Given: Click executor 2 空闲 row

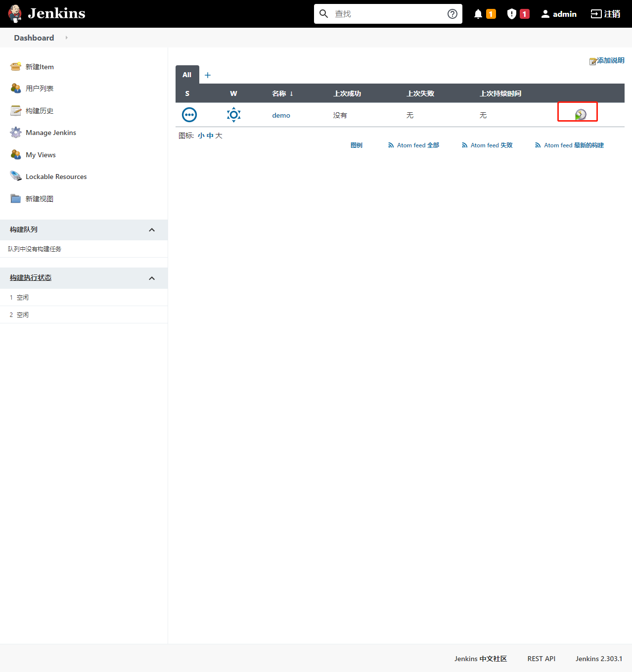Looking at the screenshot, I should pos(84,314).
